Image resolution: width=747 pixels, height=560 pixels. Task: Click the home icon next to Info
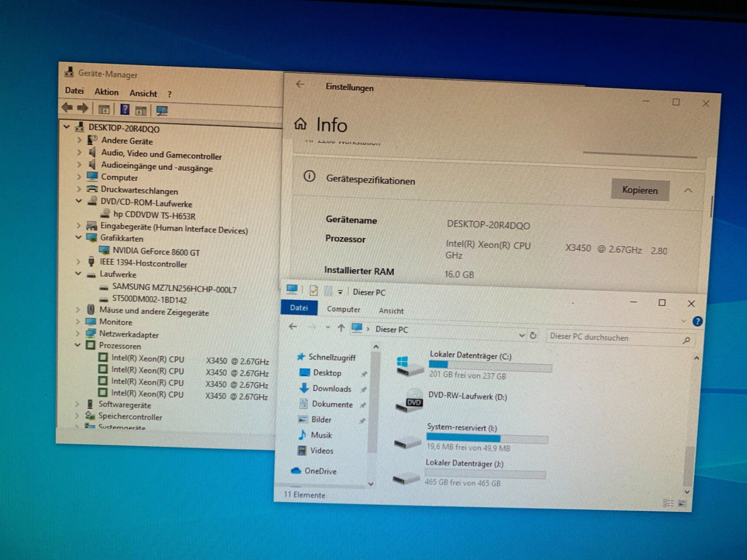point(300,124)
